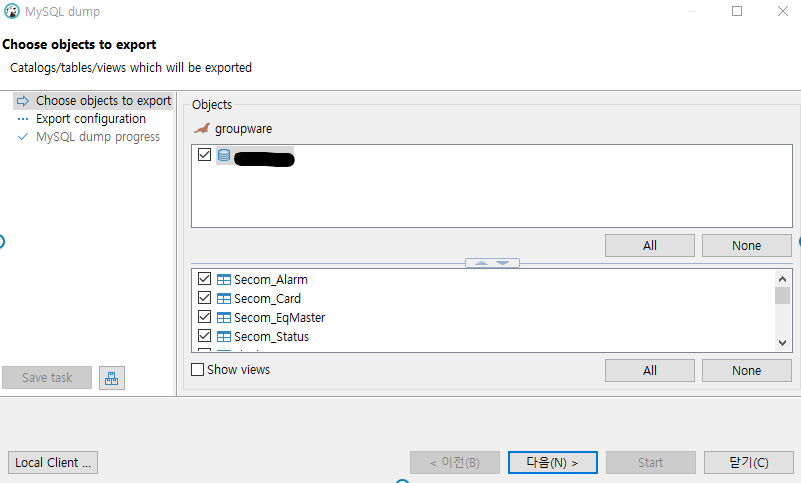The image size is (801, 483).
Task: Open the Local Client ... settings button
Action: (x=53, y=463)
